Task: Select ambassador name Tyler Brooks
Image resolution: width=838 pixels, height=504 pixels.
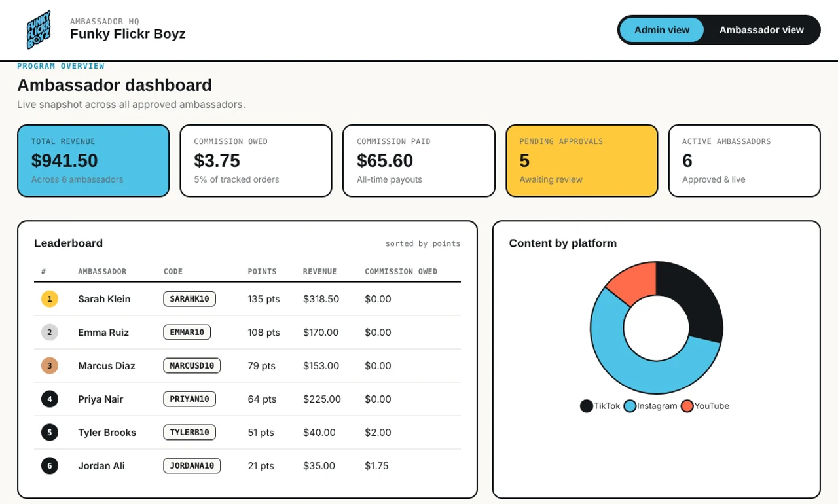Action: 107,433
